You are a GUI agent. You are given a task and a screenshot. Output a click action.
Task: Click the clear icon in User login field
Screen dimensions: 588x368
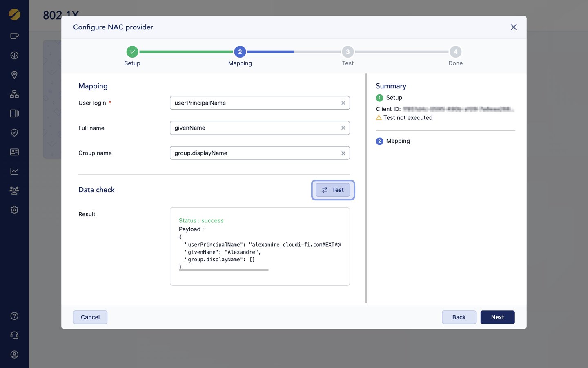[x=343, y=103]
